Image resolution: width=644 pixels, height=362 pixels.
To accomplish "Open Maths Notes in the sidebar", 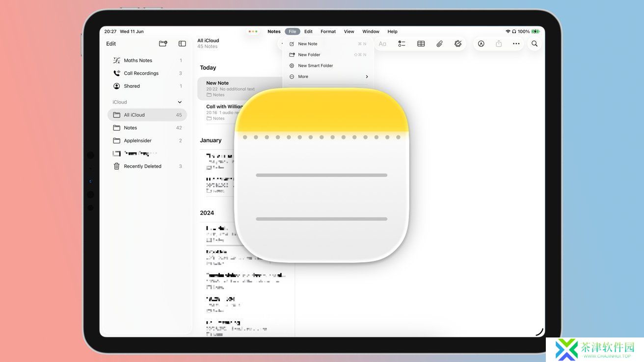I will [x=147, y=60].
